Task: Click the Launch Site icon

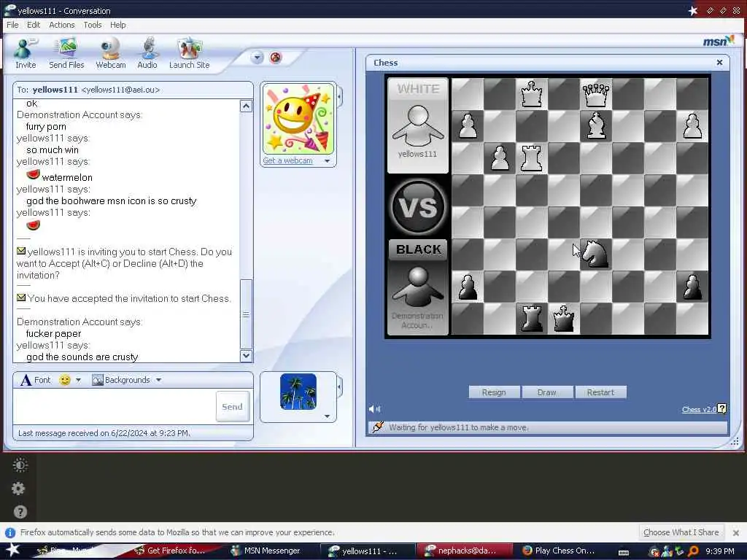Action: tap(189, 52)
